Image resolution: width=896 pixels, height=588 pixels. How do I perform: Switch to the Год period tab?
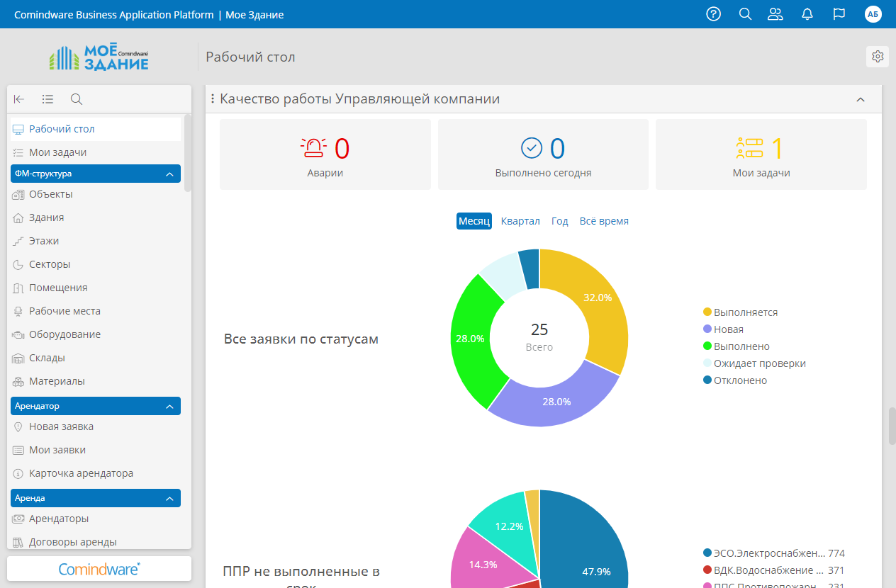point(560,221)
